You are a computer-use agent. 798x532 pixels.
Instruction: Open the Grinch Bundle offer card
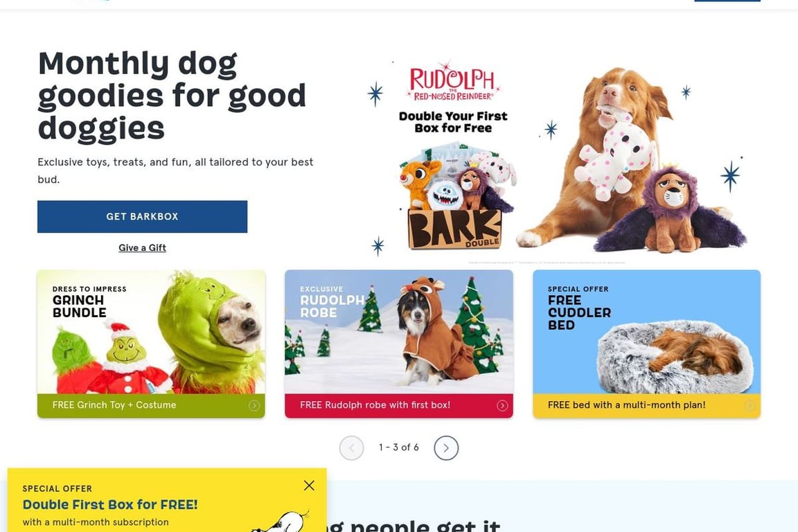coord(151,344)
